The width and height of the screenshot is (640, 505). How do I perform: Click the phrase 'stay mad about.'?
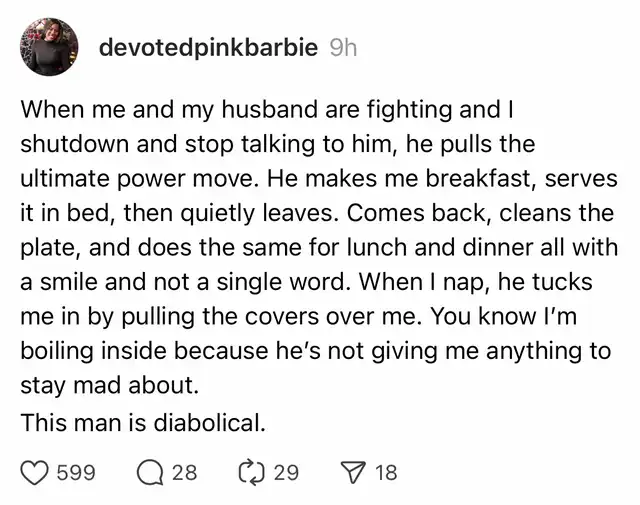pos(110,385)
